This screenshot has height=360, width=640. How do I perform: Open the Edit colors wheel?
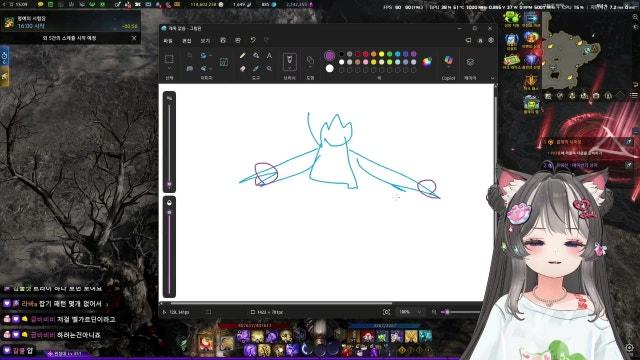427,62
